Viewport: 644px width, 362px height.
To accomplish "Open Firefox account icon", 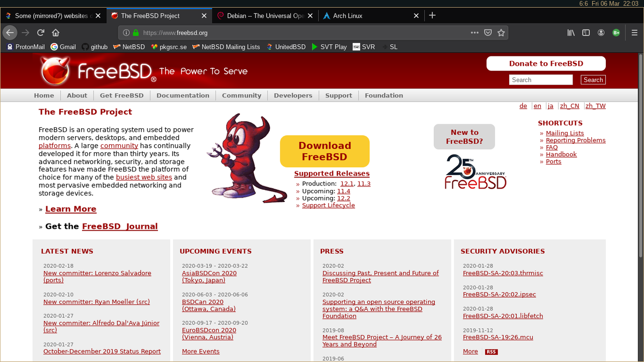I will click(601, 33).
